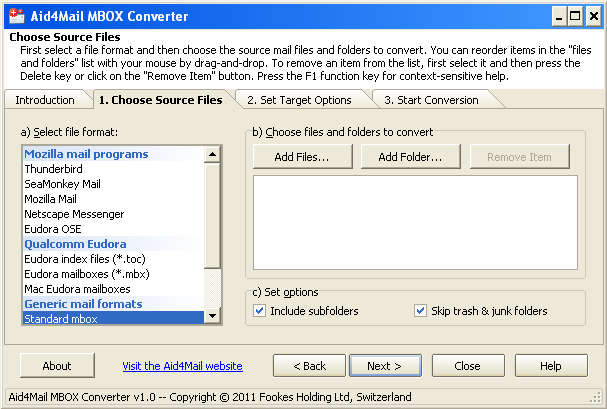Switch to 1. Choose Source Files tab
The width and height of the screenshot is (607, 409).
[161, 100]
